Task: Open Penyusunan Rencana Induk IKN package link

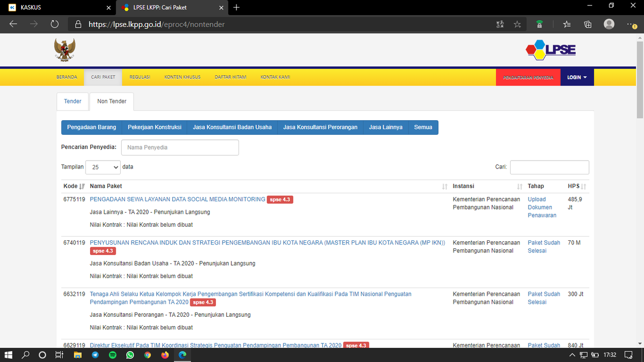Action: pyautogui.click(x=268, y=243)
